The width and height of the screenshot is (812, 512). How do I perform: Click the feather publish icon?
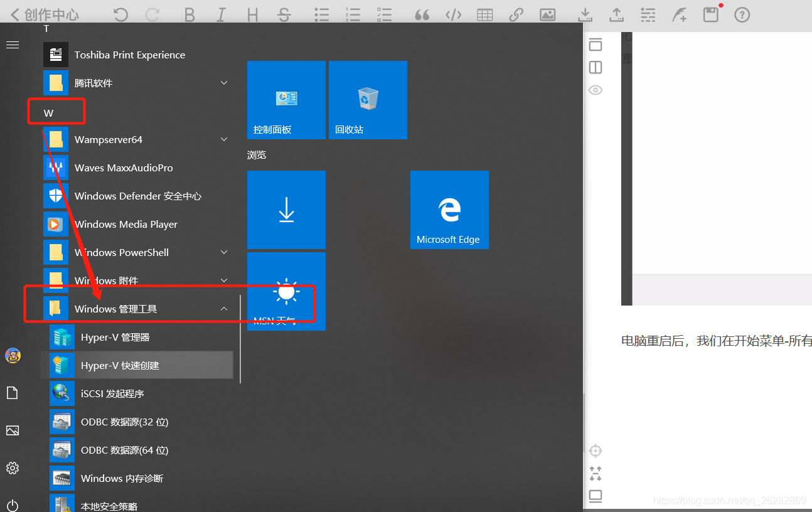(680, 14)
